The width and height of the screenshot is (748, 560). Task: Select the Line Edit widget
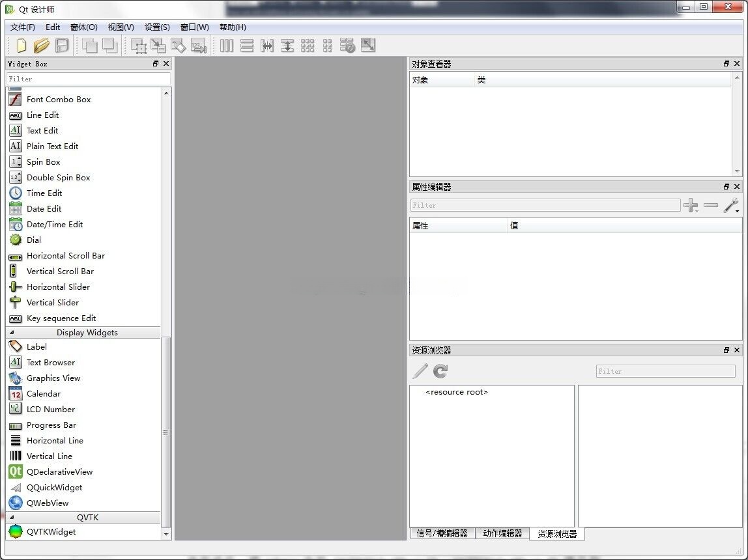(84, 115)
